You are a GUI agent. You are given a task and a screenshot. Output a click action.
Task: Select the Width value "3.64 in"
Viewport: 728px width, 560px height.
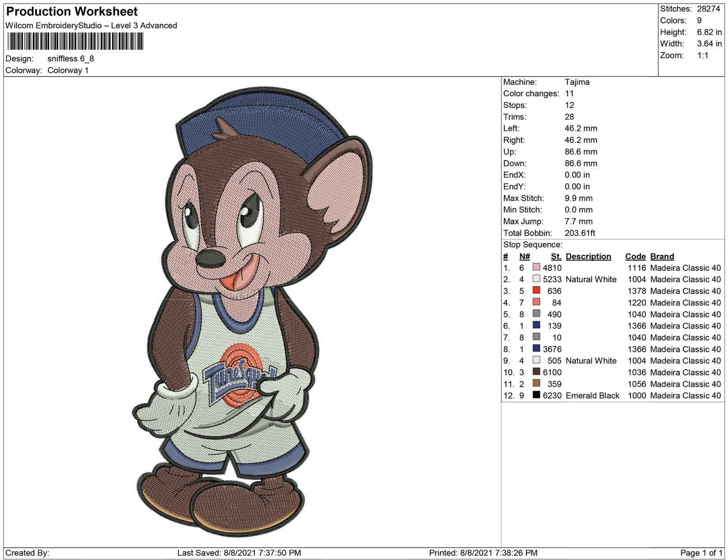pyautogui.click(x=709, y=44)
